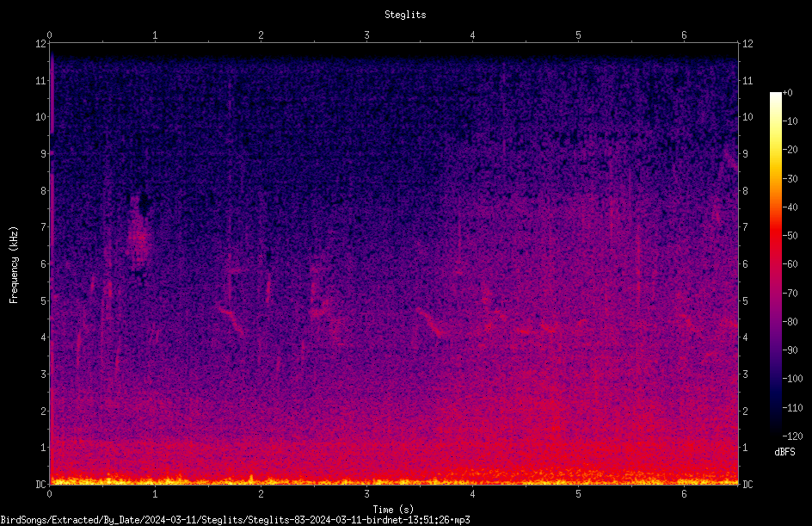Pick the white +0 color scale top
812x526 pixels.
pyautogui.click(x=775, y=96)
